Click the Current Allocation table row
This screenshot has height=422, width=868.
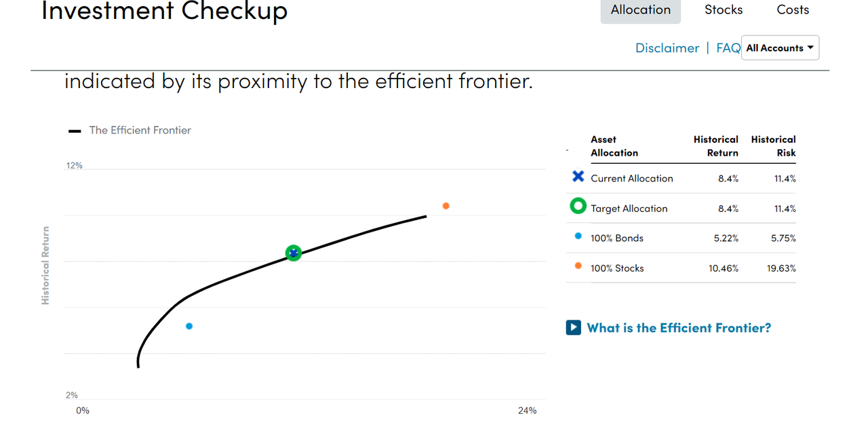click(x=681, y=178)
